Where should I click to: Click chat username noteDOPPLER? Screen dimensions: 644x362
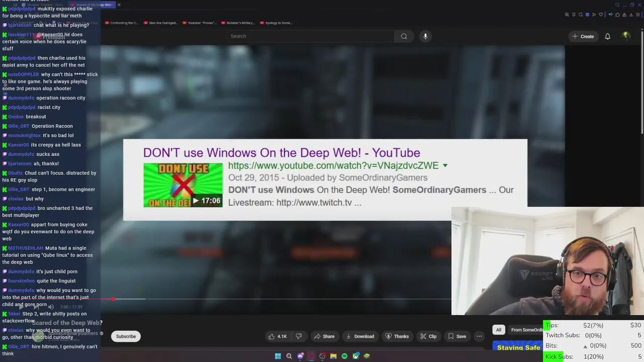[23, 74]
